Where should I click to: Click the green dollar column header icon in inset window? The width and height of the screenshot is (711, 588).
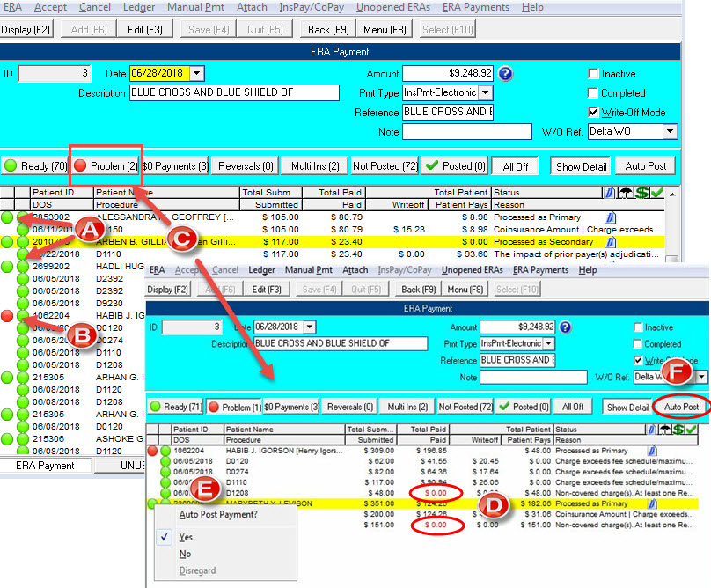click(x=678, y=430)
